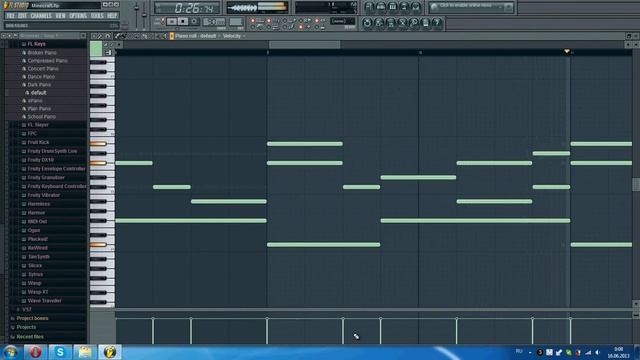This screenshot has width=640, height=360.
Task: Click the magnet snap icon in piano roll
Action: (x=108, y=36)
